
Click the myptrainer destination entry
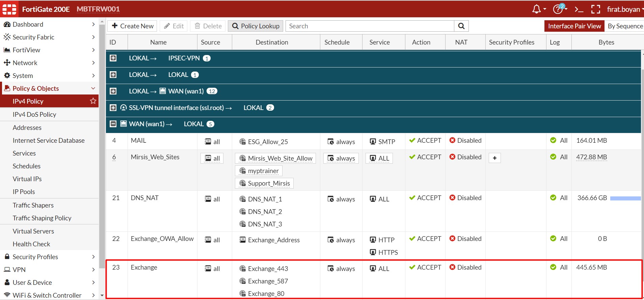click(259, 171)
